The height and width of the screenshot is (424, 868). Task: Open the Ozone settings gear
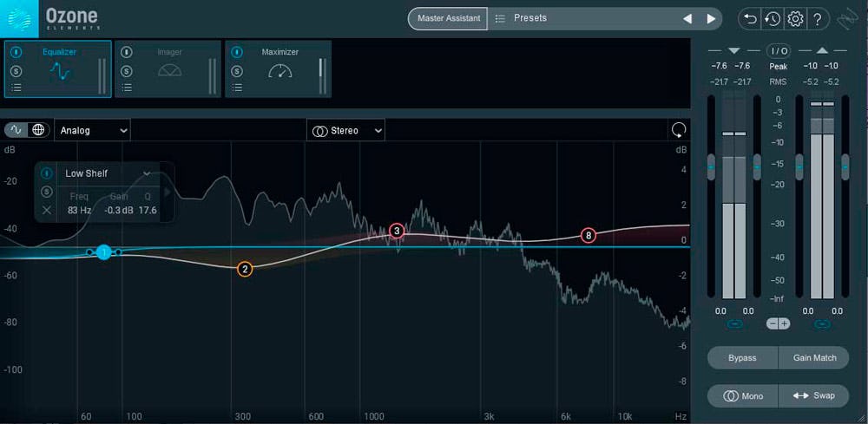click(x=795, y=18)
